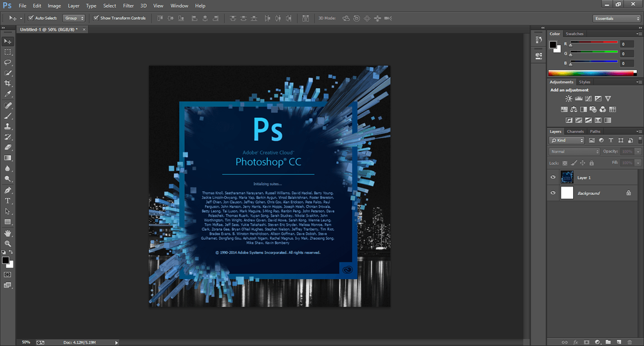Switch to the Paths tab

pos(595,132)
